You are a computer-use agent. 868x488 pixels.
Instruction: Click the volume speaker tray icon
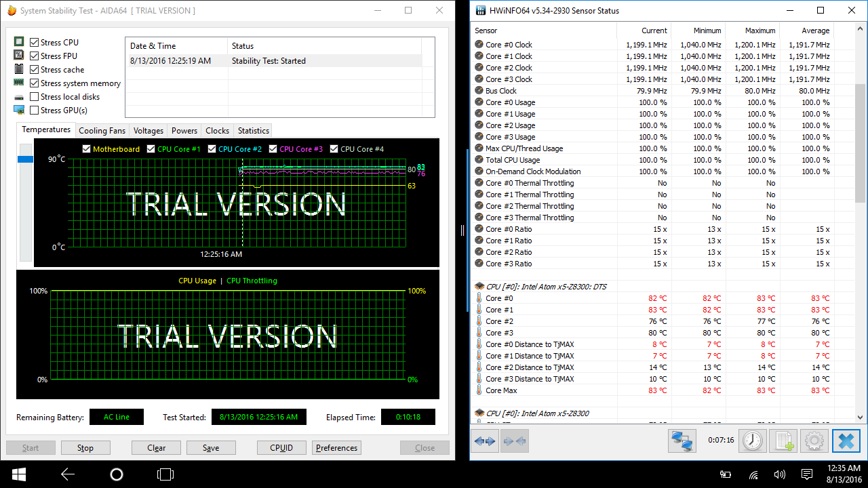(x=780, y=474)
